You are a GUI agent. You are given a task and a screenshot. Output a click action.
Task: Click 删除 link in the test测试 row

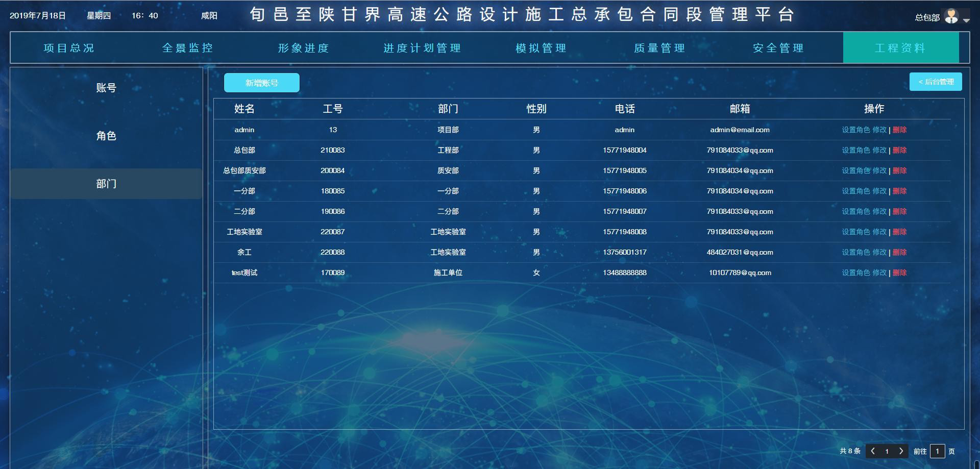pos(900,273)
